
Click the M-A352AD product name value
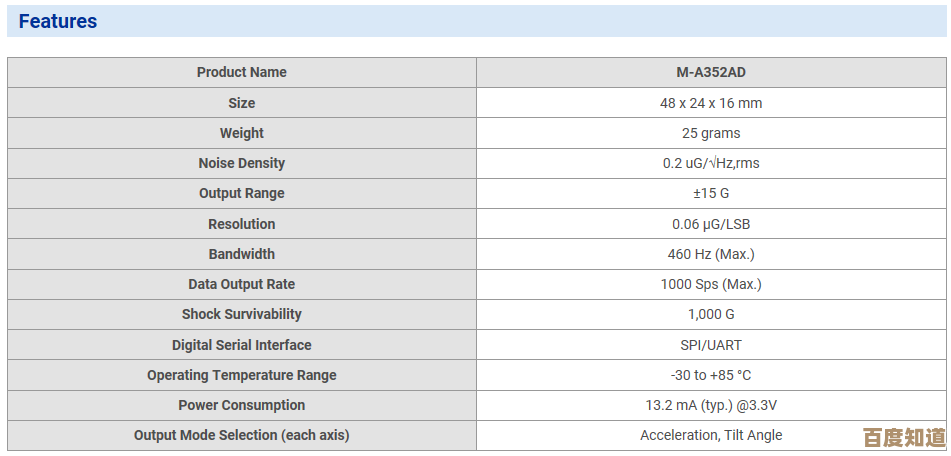pyautogui.click(x=710, y=72)
